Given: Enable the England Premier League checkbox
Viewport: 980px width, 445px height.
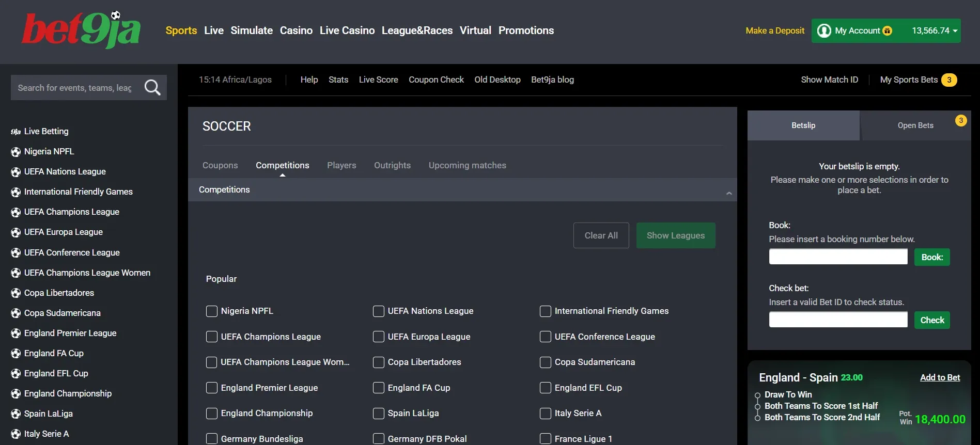Looking at the screenshot, I should tap(212, 388).
